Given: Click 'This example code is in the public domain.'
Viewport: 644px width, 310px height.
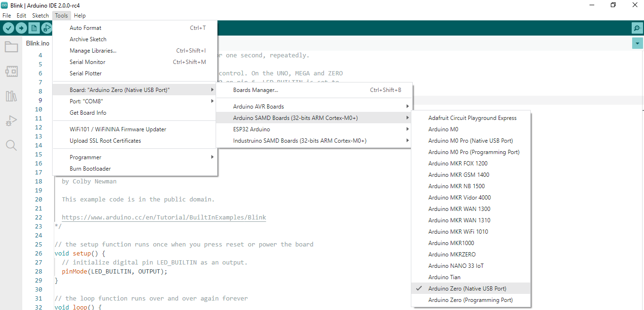Looking at the screenshot, I should tap(138, 200).
